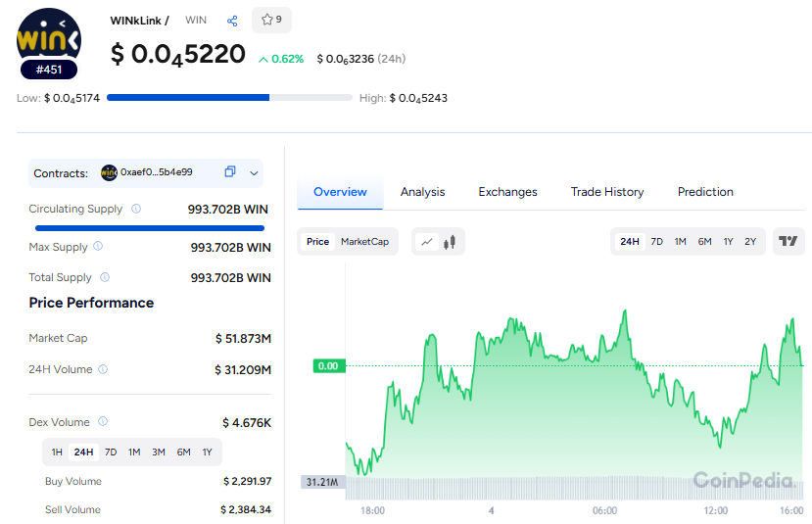Add WINkLink to favorites with star button

[x=271, y=21]
